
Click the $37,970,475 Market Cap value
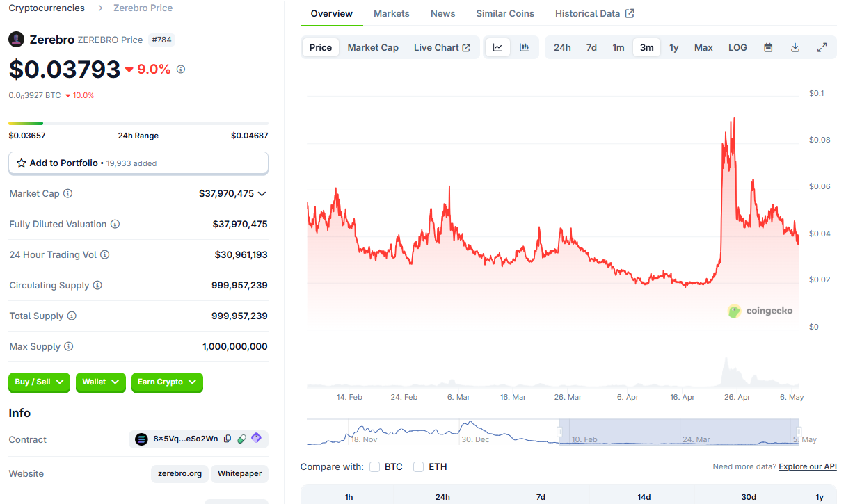click(x=226, y=193)
